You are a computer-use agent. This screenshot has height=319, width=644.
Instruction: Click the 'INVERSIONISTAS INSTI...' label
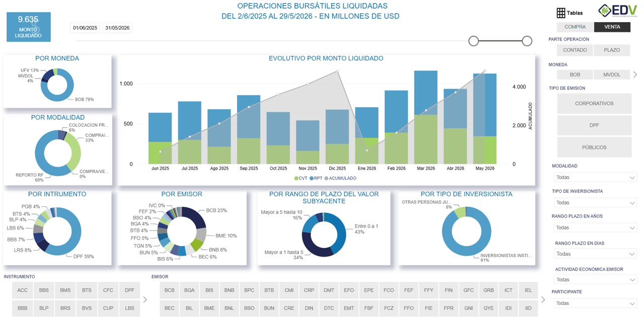(x=506, y=258)
